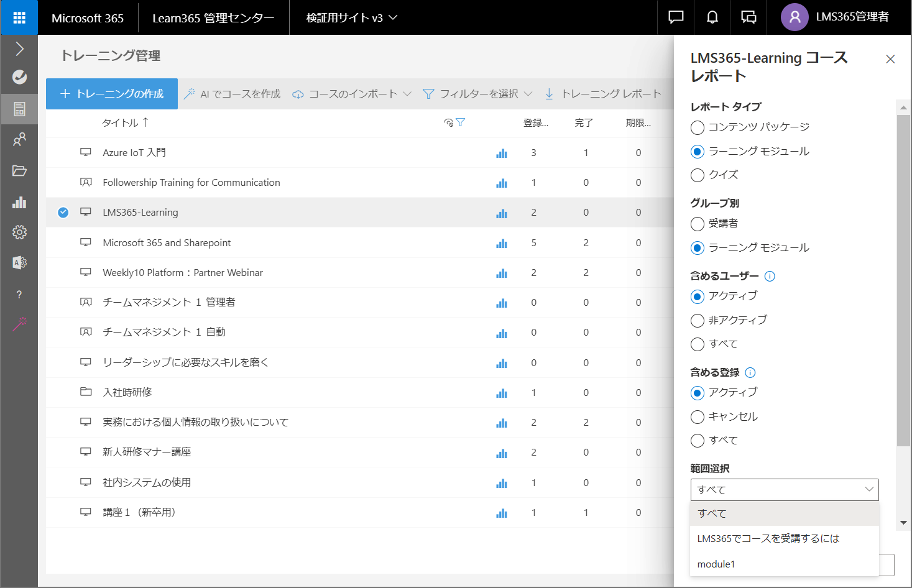912x588 pixels.
Task: Open the reports bar chart sidebar icon
Action: coord(19,202)
